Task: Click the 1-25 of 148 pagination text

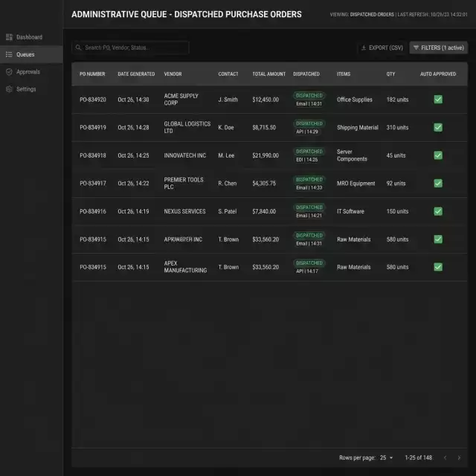Action: [418, 457]
